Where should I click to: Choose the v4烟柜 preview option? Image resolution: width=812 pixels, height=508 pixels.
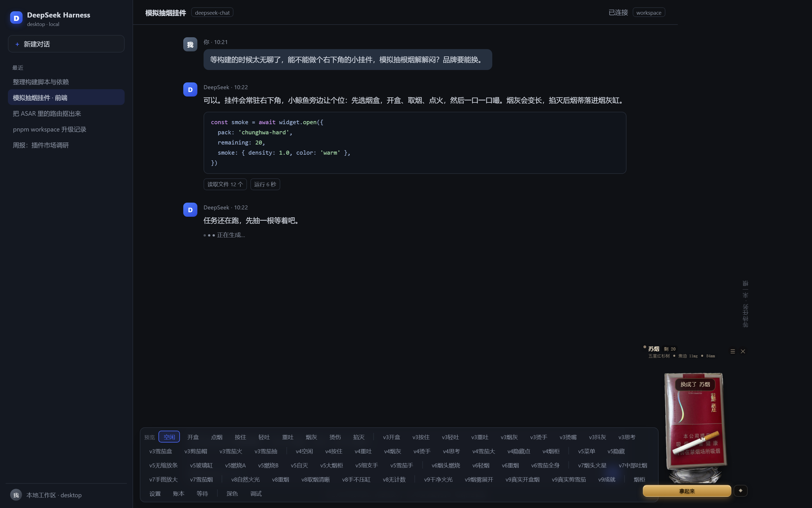tap(551, 451)
